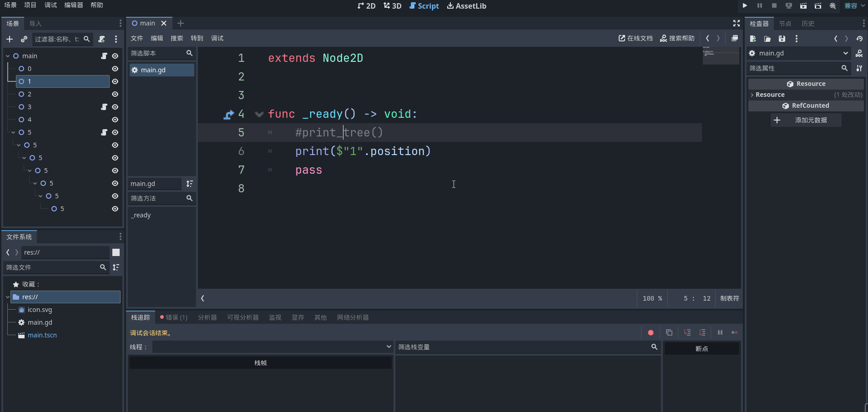The height and width of the screenshot is (412, 868).
Task: Click the 添加元数据 add metadata button
Action: point(805,120)
